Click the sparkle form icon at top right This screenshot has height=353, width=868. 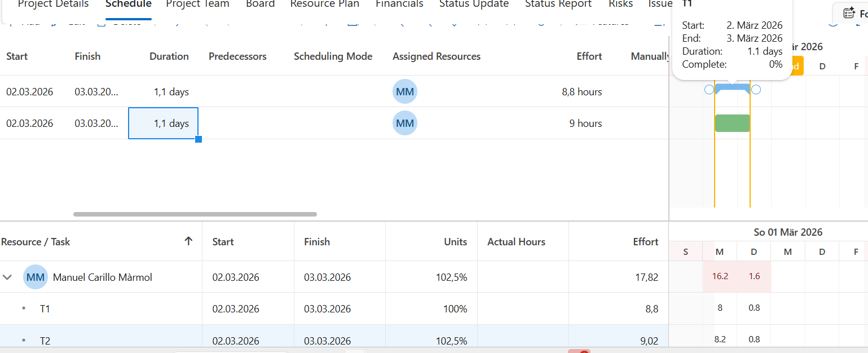(849, 14)
